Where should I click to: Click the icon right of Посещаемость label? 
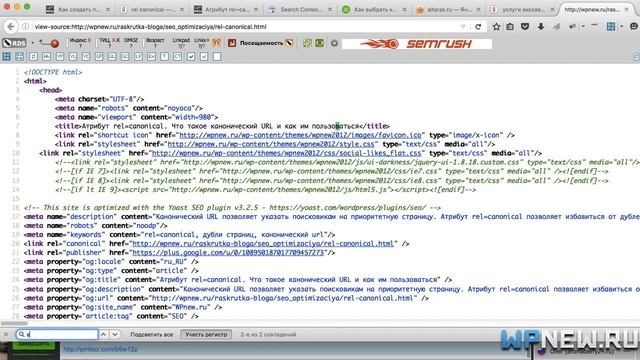[x=289, y=43]
